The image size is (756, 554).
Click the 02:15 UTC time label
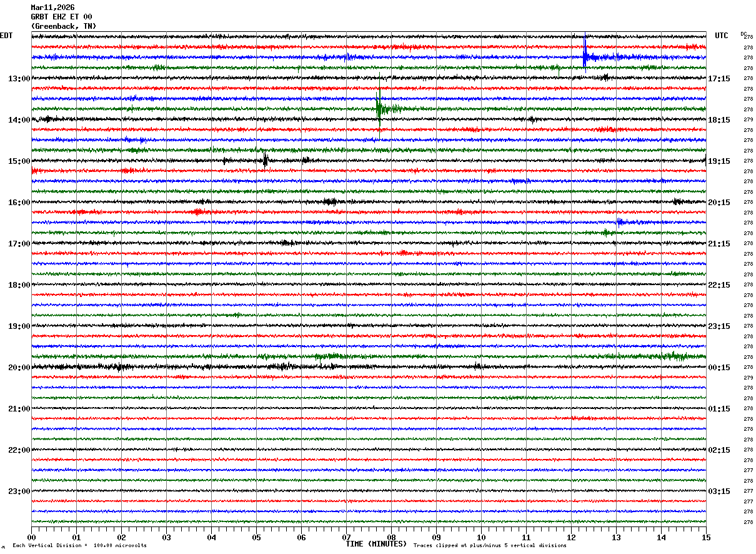tap(719, 450)
